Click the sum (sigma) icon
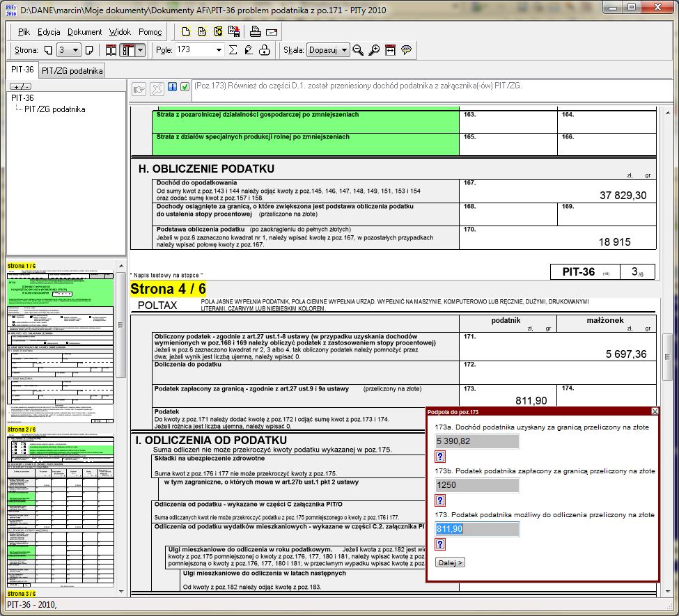This screenshot has width=679, height=616. (233, 50)
